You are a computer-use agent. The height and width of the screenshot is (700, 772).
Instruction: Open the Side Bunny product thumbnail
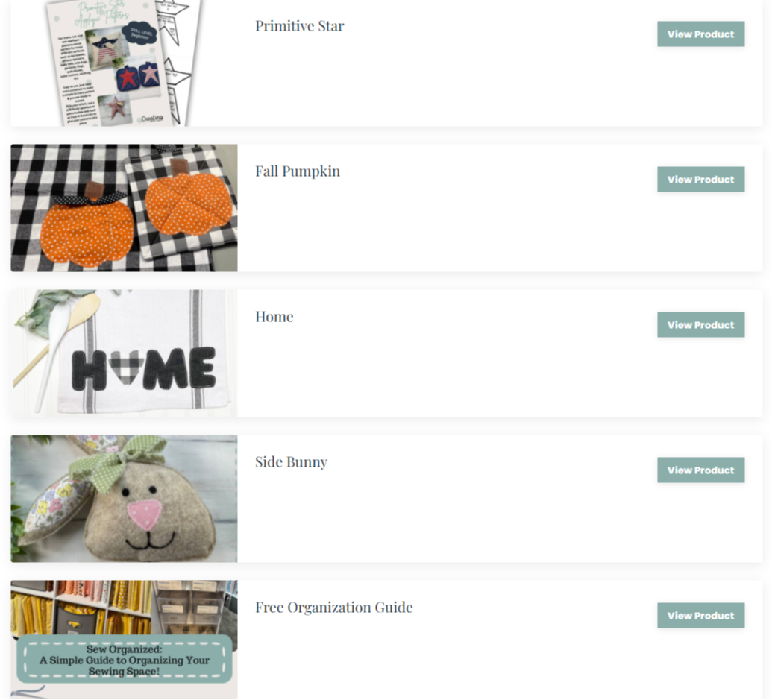124,498
